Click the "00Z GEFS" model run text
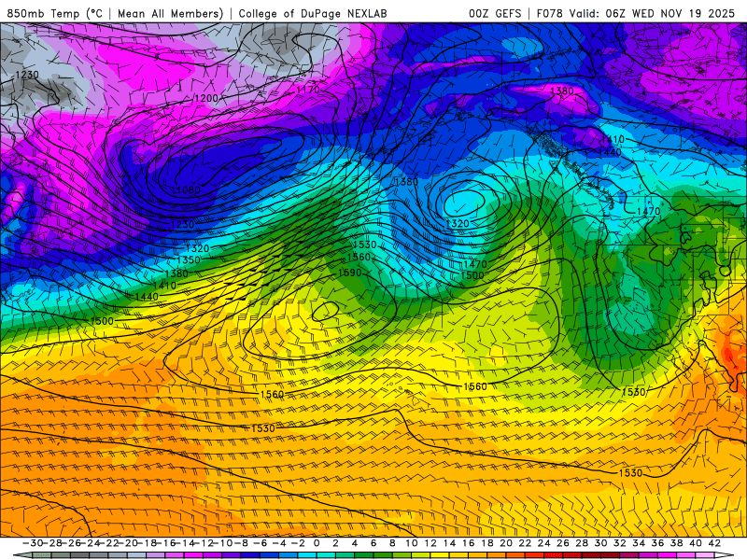Screen dimensions: 747x560 pyautogui.click(x=495, y=13)
